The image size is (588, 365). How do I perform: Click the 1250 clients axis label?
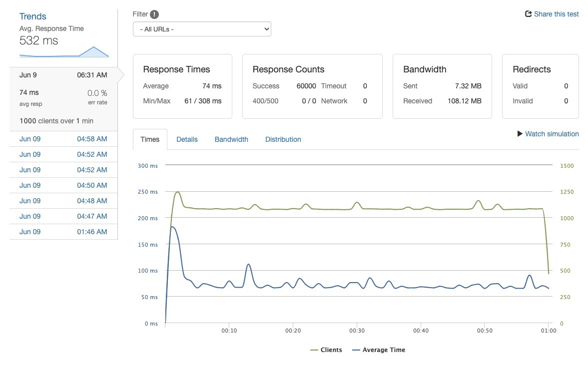[567, 192]
